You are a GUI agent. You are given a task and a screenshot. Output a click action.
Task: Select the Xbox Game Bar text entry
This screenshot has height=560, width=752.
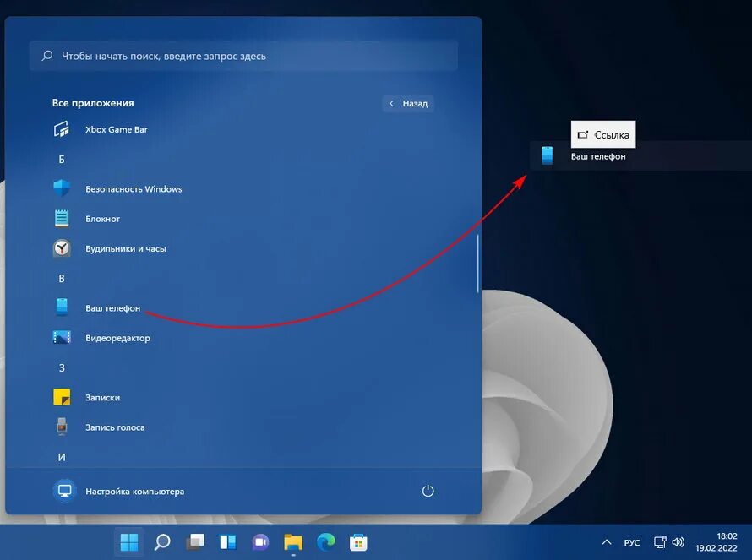coord(117,129)
